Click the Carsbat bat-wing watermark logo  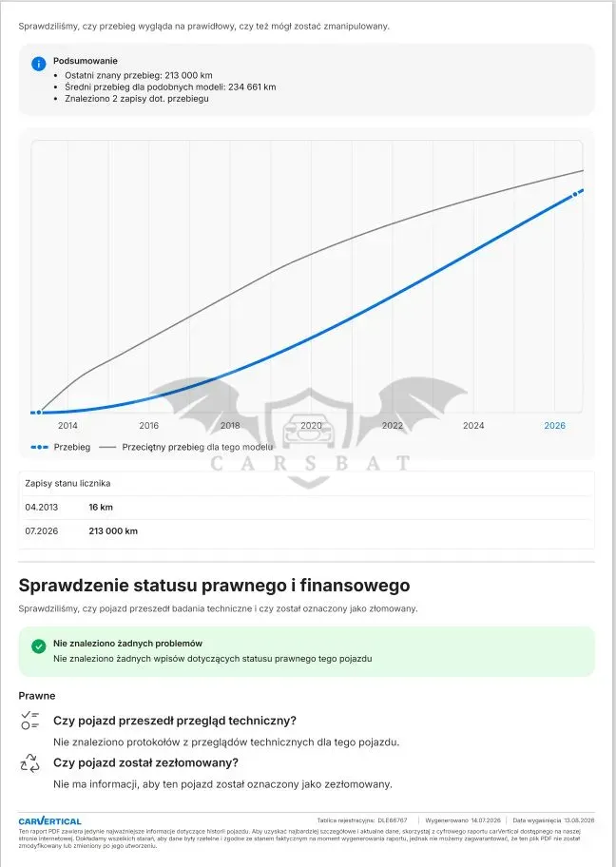coord(310,433)
